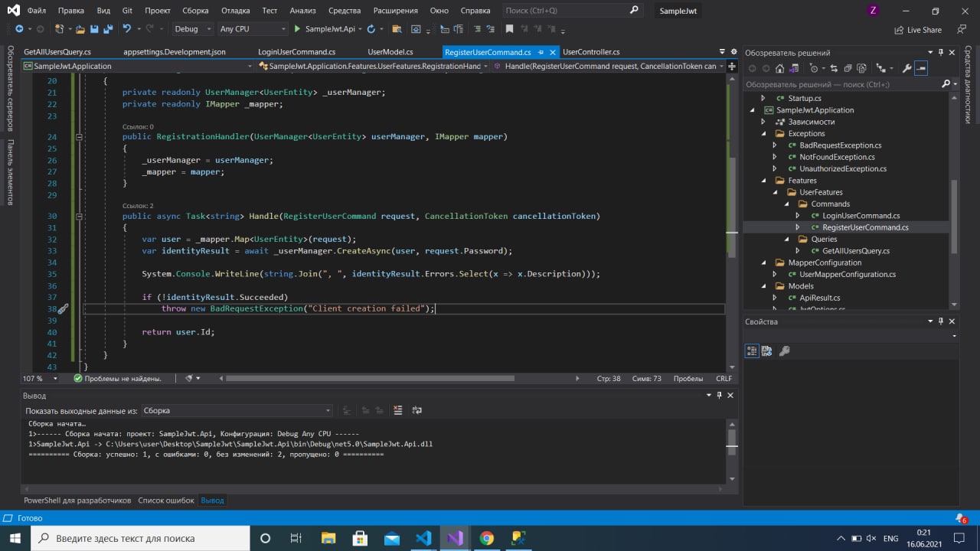The width and height of the screenshot is (980, 551).
Task: Click the Save All toolbar icon
Action: (x=106, y=29)
